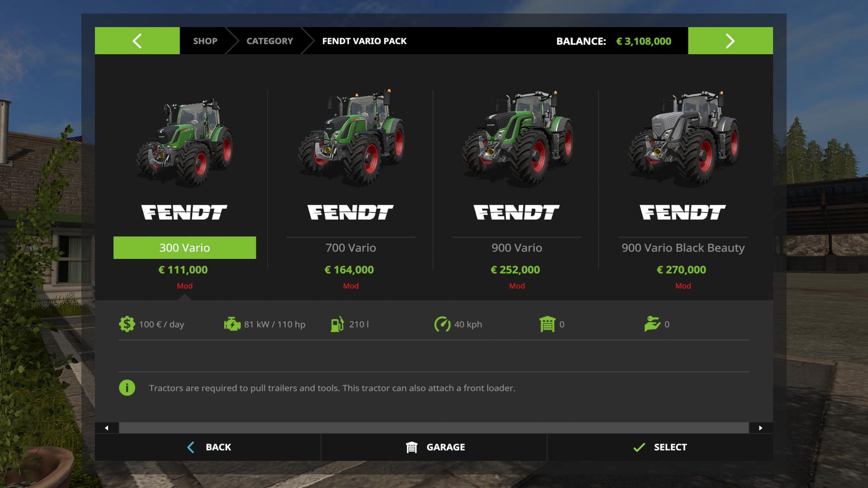Screen dimensions: 868x488
Task: Click the daily upkeep cost dollar icon
Action: pos(127,324)
